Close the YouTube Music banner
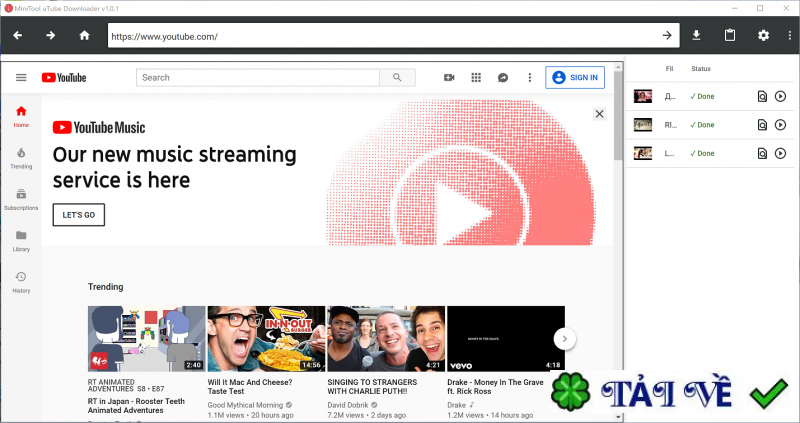This screenshot has width=800, height=423. (x=599, y=114)
